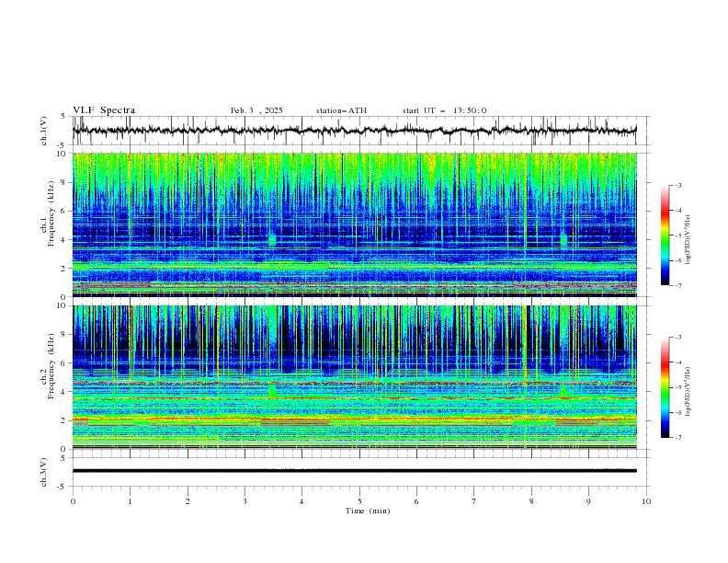Click the "-7" tick on the upper colorbar

678,285
